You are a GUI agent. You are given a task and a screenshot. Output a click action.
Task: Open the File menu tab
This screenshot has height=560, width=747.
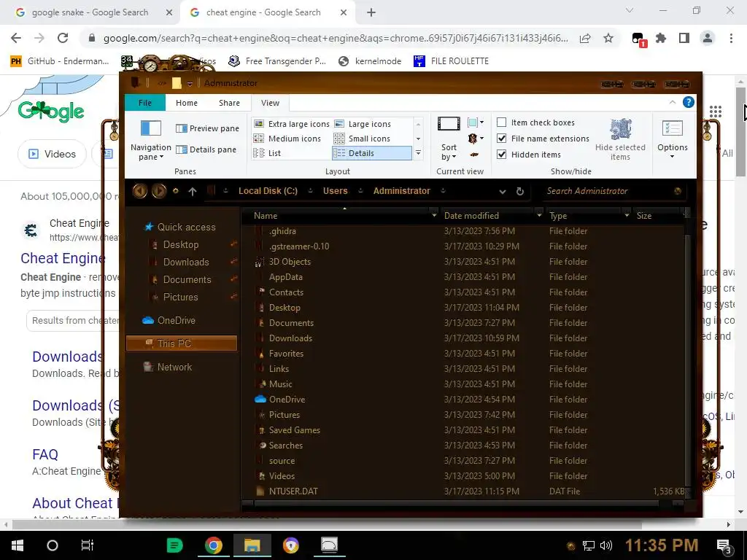(x=145, y=103)
